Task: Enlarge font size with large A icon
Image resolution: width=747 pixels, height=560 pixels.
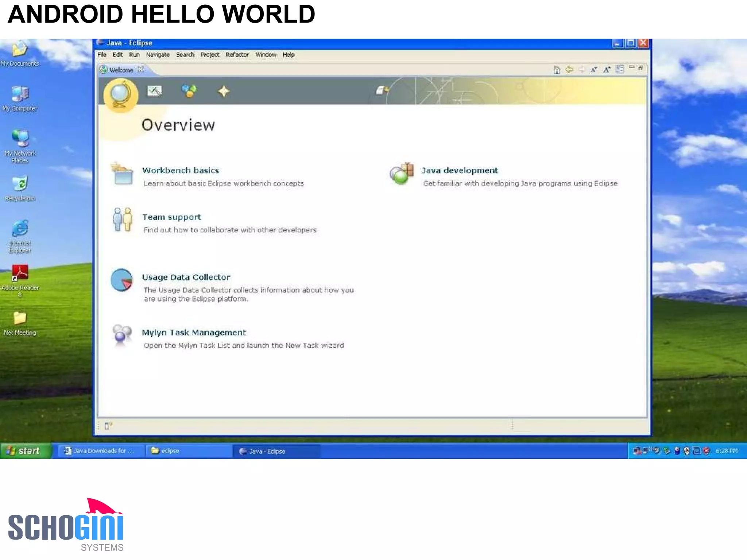Action: [x=607, y=69]
